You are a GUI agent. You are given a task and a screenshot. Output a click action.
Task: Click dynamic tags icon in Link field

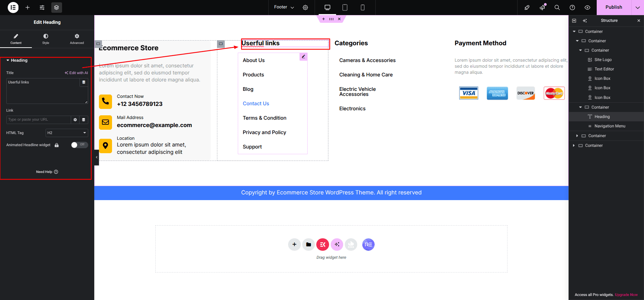pyautogui.click(x=84, y=120)
